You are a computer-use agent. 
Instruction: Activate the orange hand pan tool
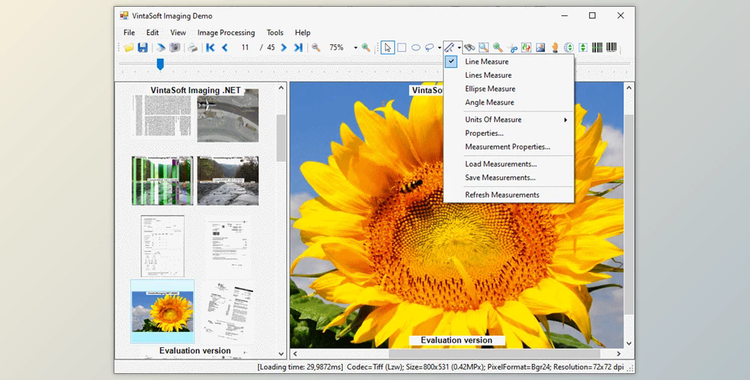[x=555, y=47]
